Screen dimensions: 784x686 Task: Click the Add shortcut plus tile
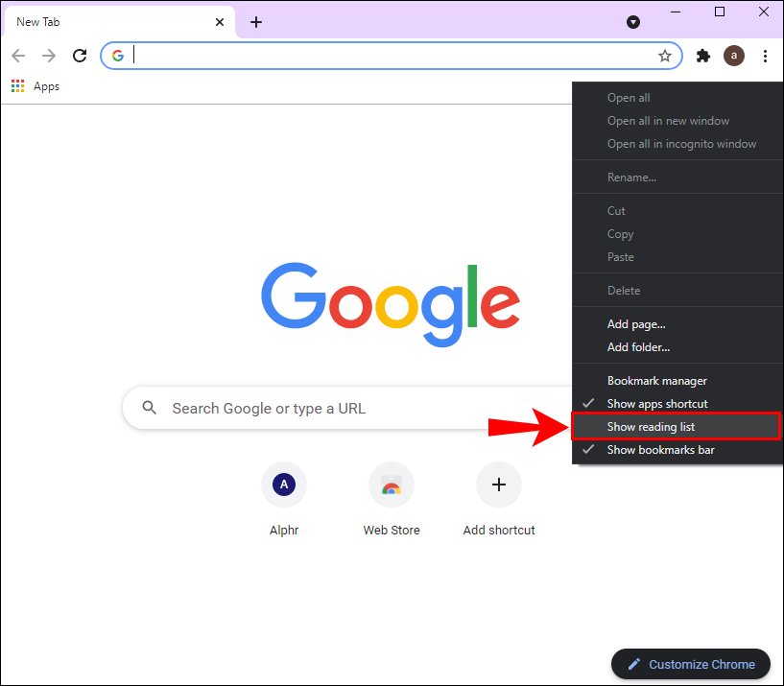[499, 499]
